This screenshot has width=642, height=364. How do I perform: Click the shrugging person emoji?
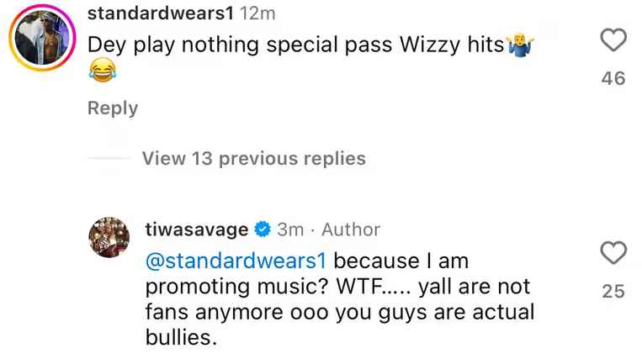pyautogui.click(x=520, y=45)
